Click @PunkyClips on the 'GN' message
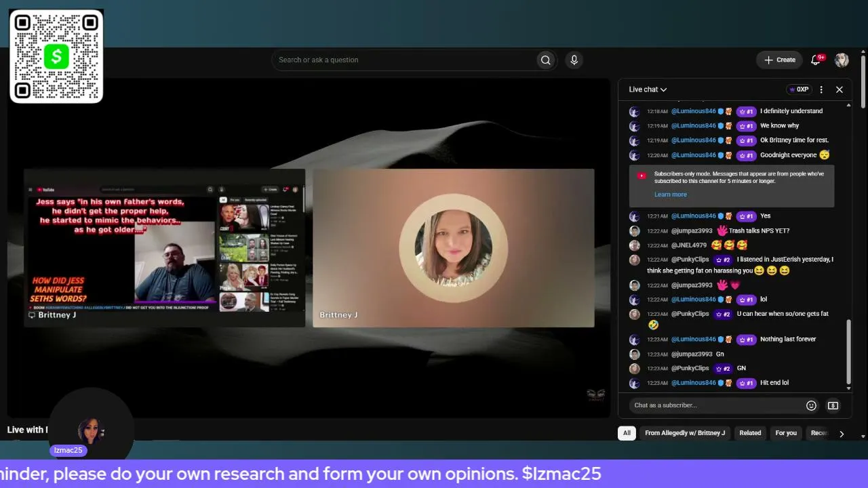868x488 pixels. [690, 369]
